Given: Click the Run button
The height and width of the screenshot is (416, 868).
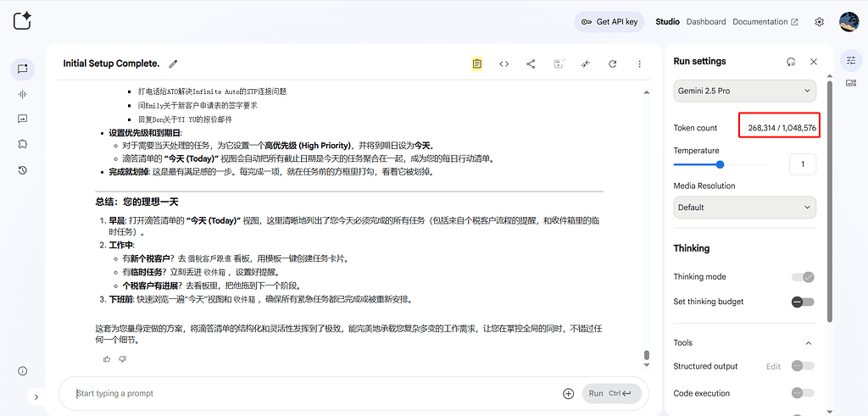Looking at the screenshot, I should 612,394.
